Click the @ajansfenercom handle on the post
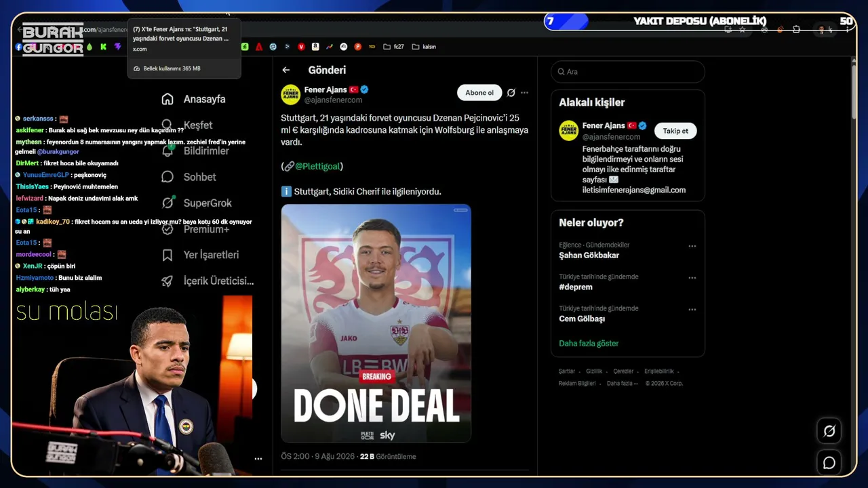868x488 pixels. click(333, 100)
